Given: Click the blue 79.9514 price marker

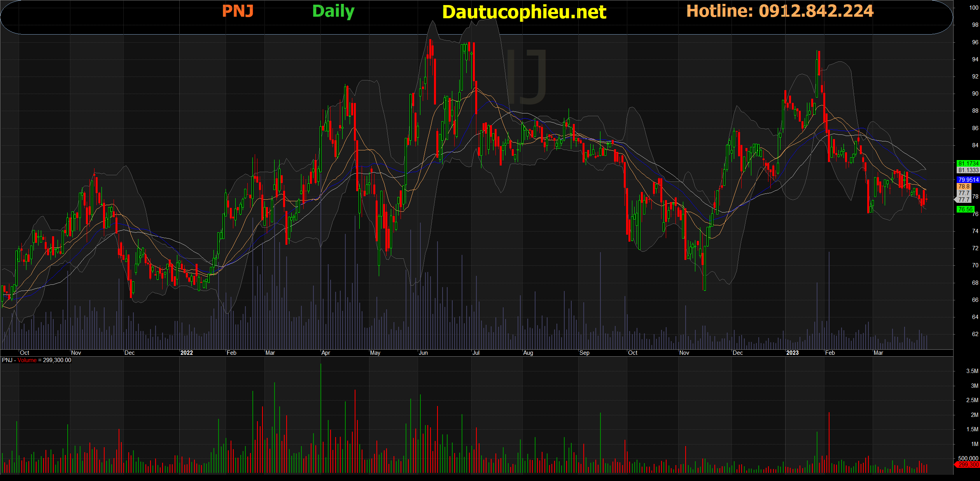Looking at the screenshot, I should (968, 180).
